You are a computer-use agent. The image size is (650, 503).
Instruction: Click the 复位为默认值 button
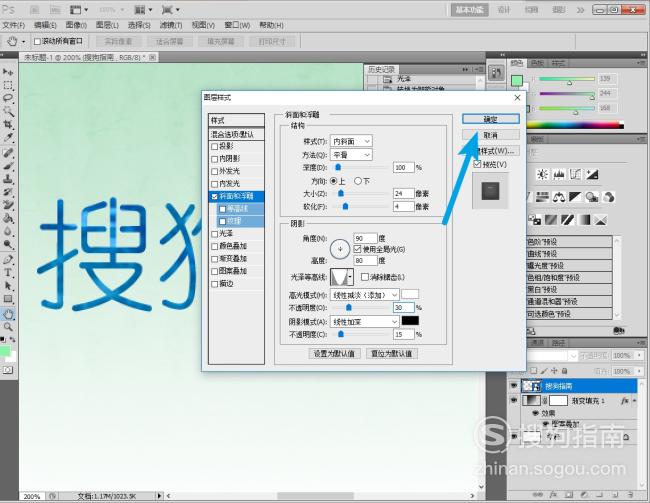pyautogui.click(x=392, y=354)
